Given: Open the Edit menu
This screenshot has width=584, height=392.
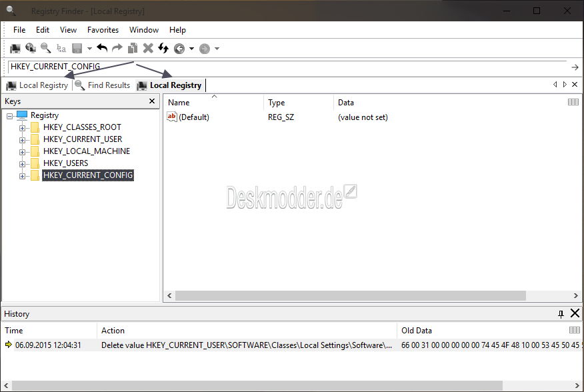Looking at the screenshot, I should click(x=43, y=30).
